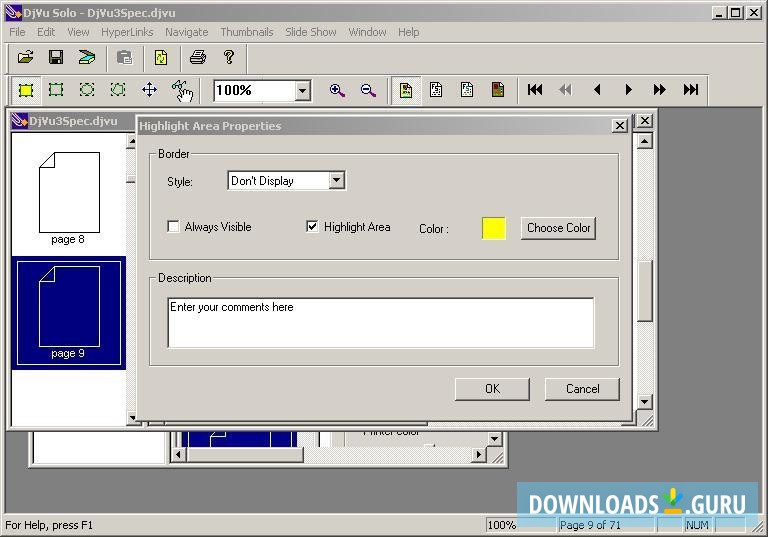Viewport: 768px width, 537px height.
Task: Click the yellow highlight color swatch
Action: tap(494, 228)
